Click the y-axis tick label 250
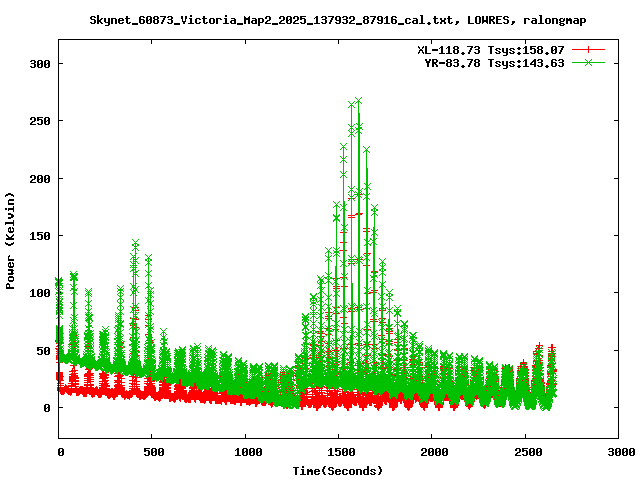The image size is (640, 480). tap(40, 121)
